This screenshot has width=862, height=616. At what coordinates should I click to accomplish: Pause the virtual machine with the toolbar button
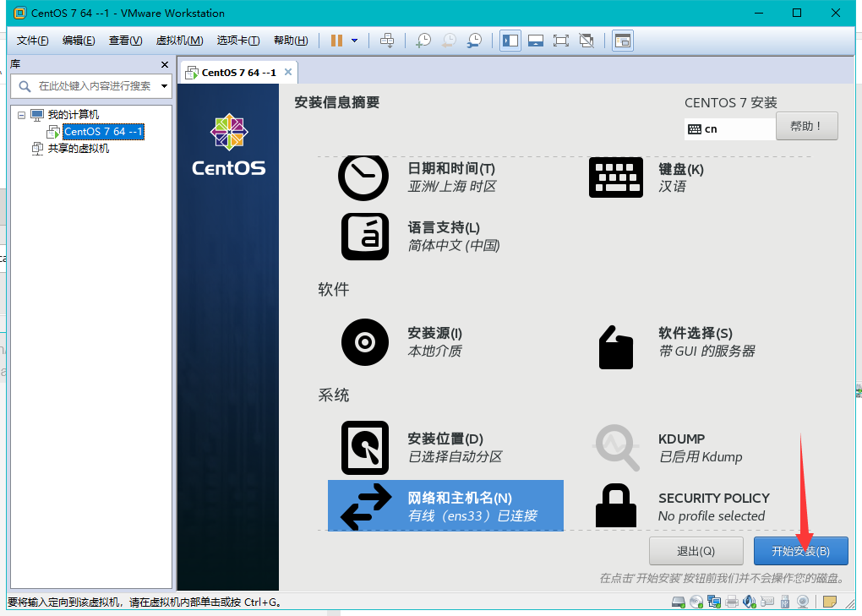click(336, 41)
